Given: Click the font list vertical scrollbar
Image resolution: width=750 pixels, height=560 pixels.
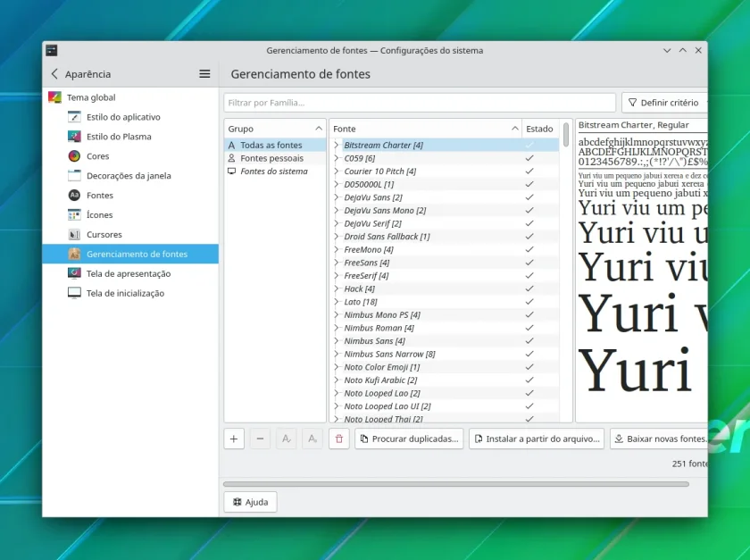Looking at the screenshot, I should (566, 135).
